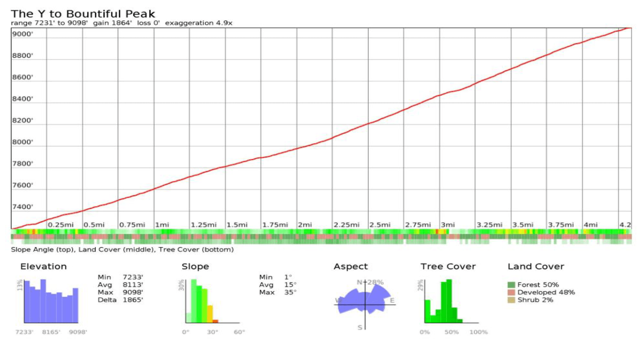The width and height of the screenshot is (644, 342).
Task: Click the 2.5mi distance label
Action: click(x=380, y=225)
